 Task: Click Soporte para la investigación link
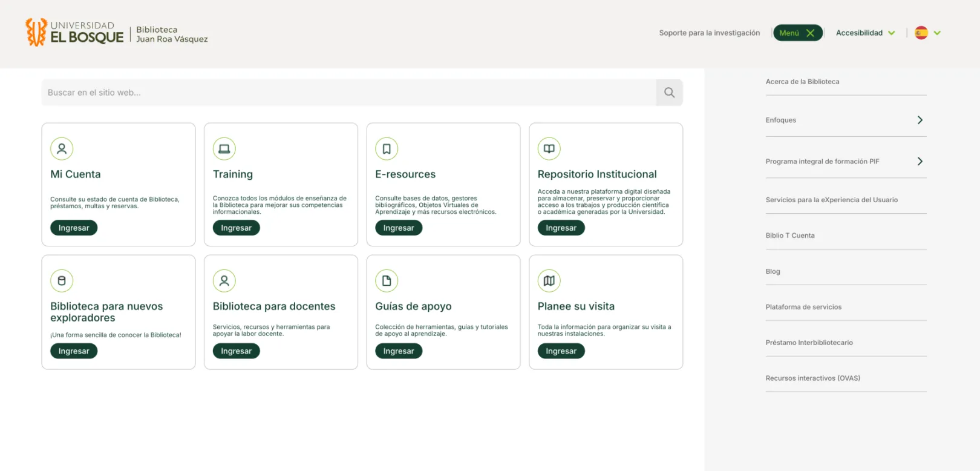pyautogui.click(x=709, y=33)
